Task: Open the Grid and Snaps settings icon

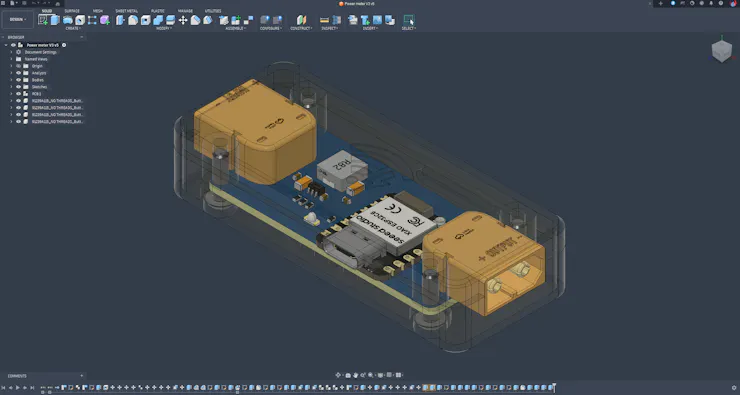Action: tap(389, 375)
